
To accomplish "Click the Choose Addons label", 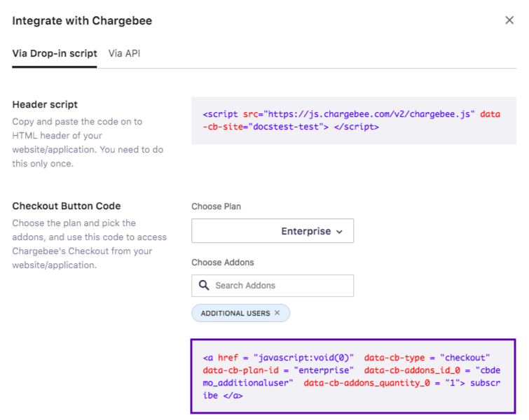I will point(223,262).
